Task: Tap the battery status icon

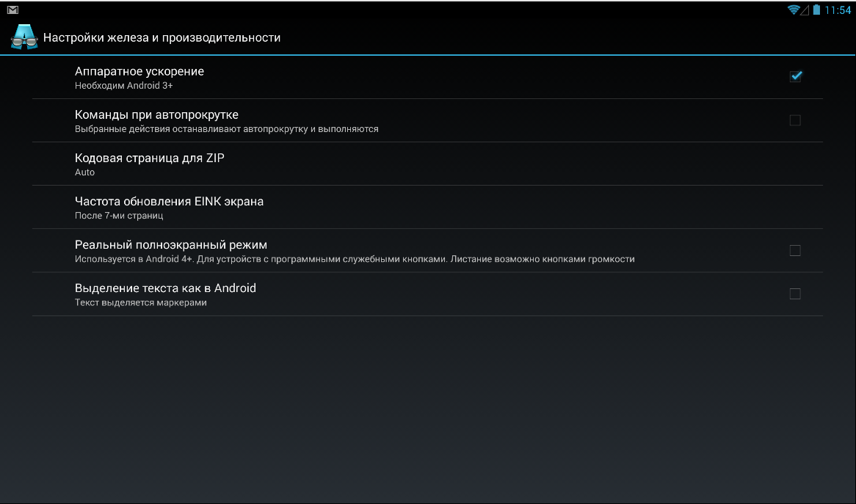Action: tap(816, 10)
